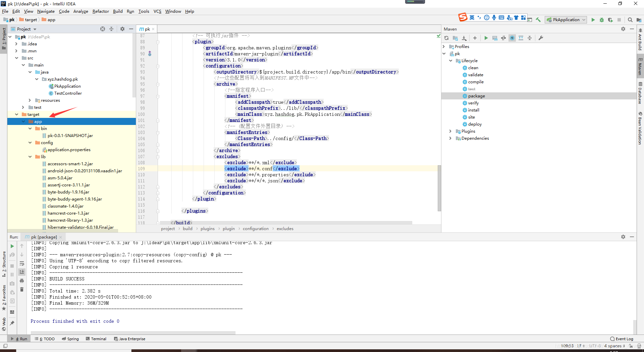Expand Maven Dependencies node

tap(451, 138)
